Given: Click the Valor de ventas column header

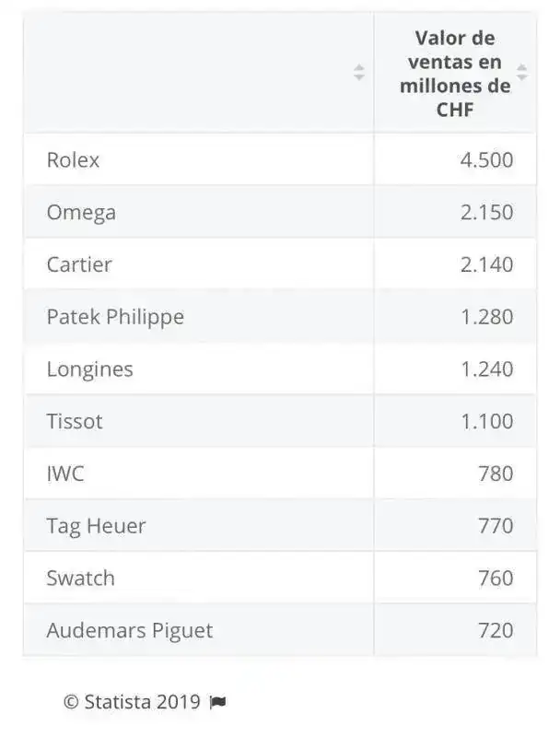Looking at the screenshot, I should click(x=455, y=74).
